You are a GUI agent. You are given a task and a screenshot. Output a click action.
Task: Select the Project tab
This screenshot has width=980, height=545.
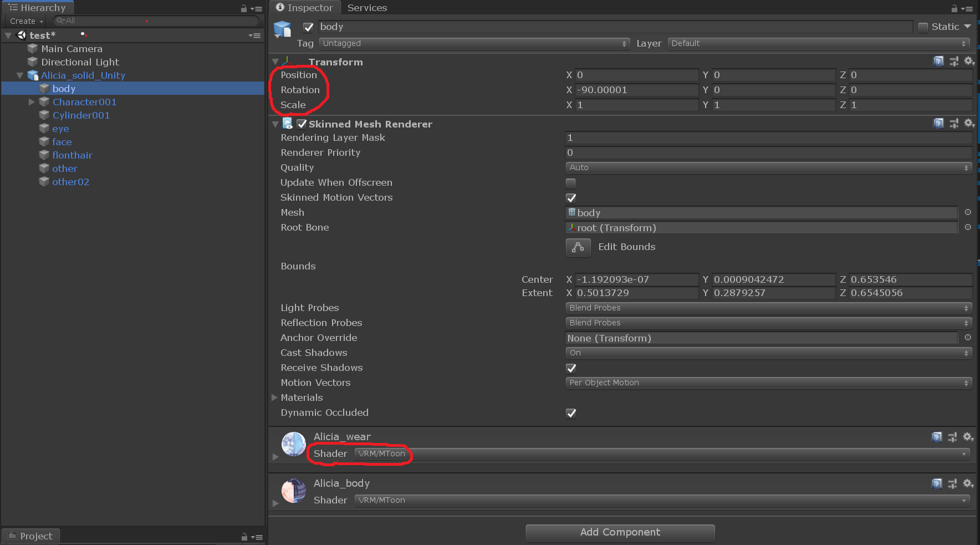pos(30,536)
